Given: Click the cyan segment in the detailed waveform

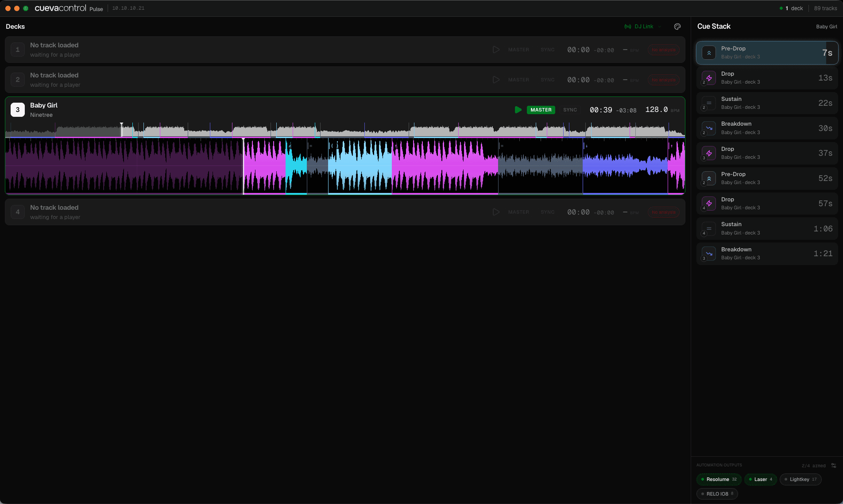Looking at the screenshot, I should 296,166.
